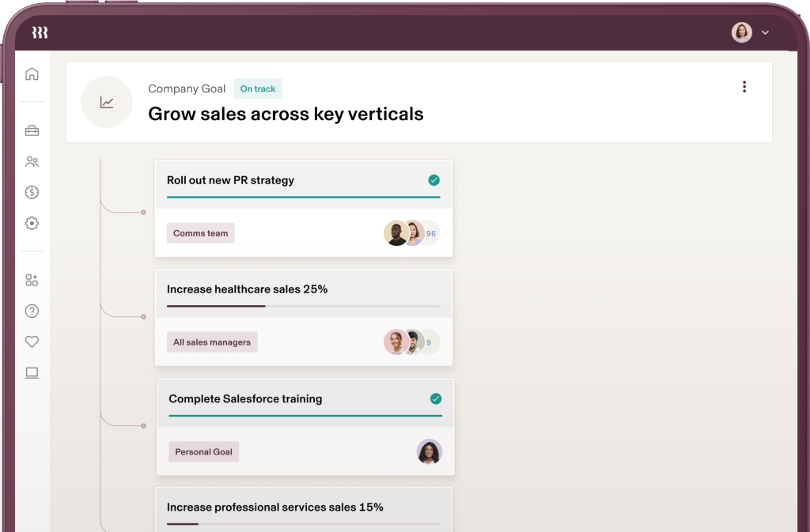The width and height of the screenshot is (810, 532).
Task: Select the dollar payroll icon
Action: click(32, 192)
